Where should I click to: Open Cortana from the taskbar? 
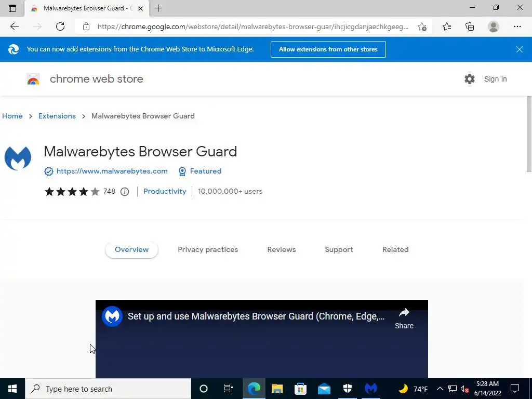tap(203, 389)
